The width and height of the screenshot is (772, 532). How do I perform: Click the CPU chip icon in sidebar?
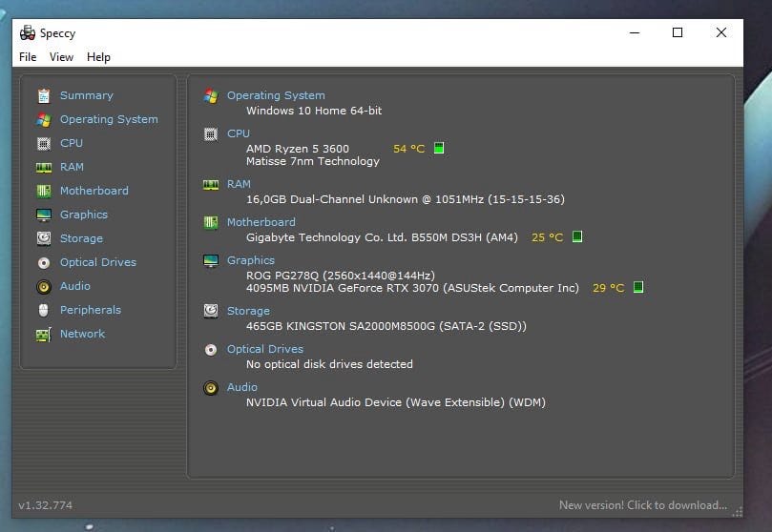[x=44, y=144]
